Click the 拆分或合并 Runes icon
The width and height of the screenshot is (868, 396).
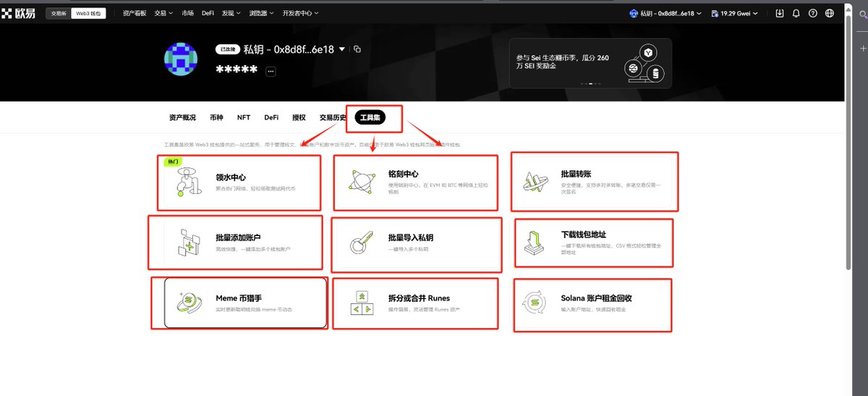[361, 303]
